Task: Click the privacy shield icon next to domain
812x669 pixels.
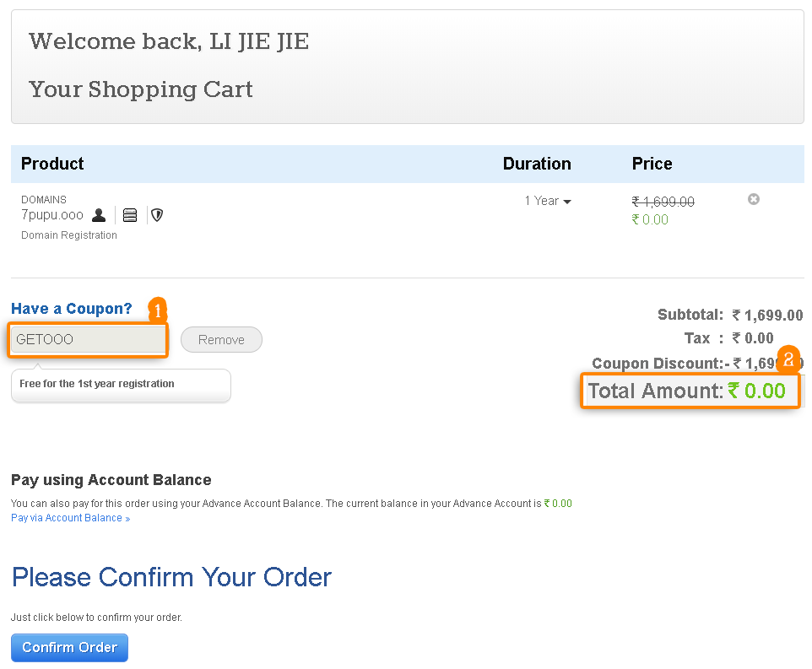Action: (157, 215)
